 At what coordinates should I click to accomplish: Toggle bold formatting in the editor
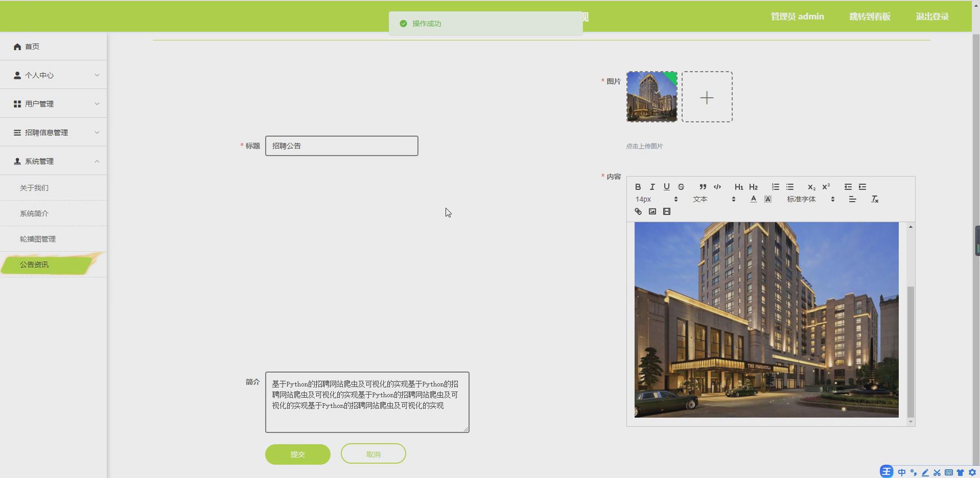pyautogui.click(x=638, y=187)
